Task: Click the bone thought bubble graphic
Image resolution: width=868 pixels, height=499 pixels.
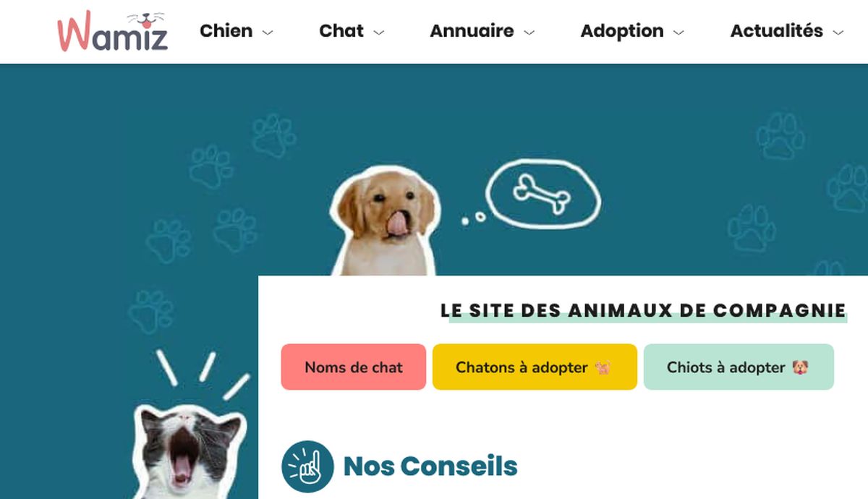Action: pos(543,191)
